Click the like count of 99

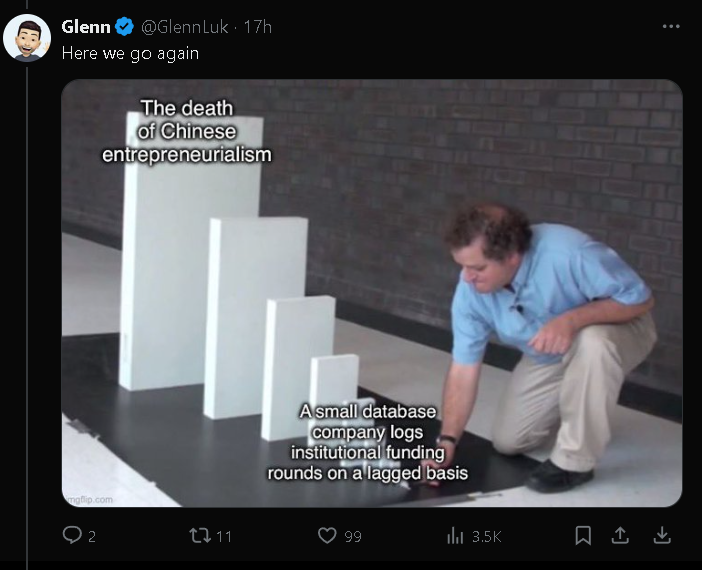(353, 537)
